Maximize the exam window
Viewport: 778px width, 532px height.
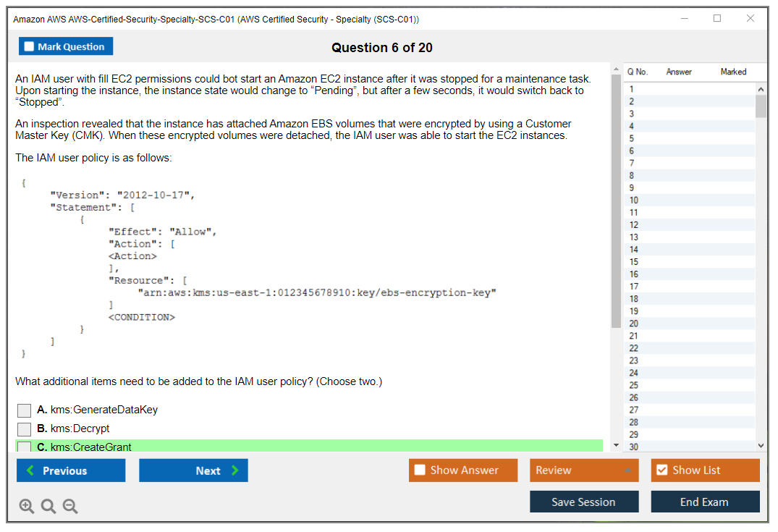point(717,19)
